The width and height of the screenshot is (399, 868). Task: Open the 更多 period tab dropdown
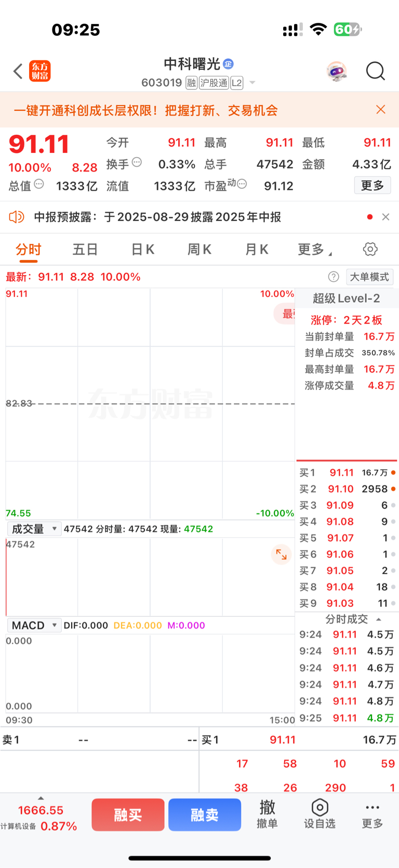(x=314, y=250)
